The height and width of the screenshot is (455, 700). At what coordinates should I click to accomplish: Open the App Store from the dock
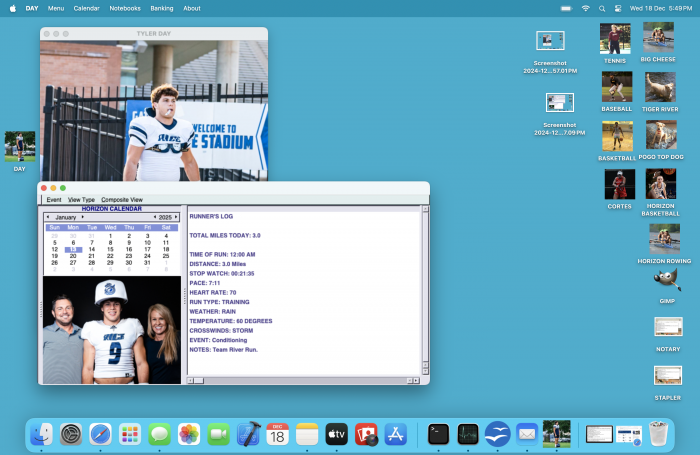click(396, 434)
